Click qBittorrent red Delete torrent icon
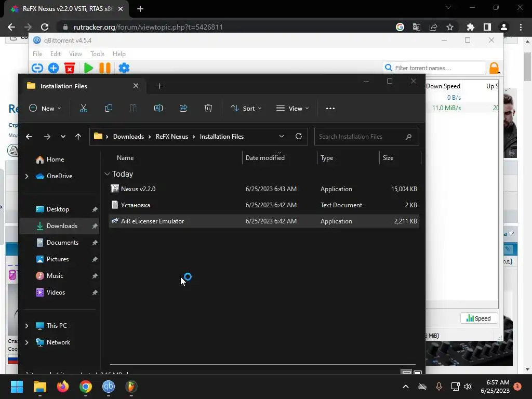Viewport: 532px width, 399px height. 70,68
